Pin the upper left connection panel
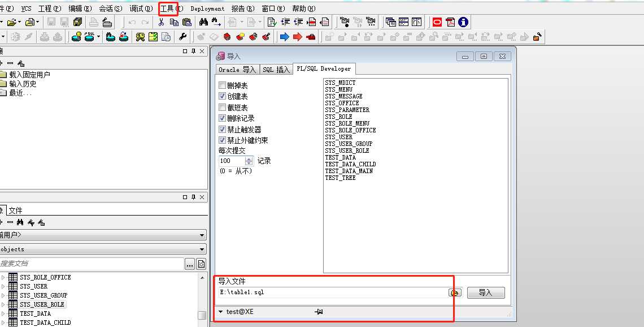644x327 pixels. click(193, 51)
